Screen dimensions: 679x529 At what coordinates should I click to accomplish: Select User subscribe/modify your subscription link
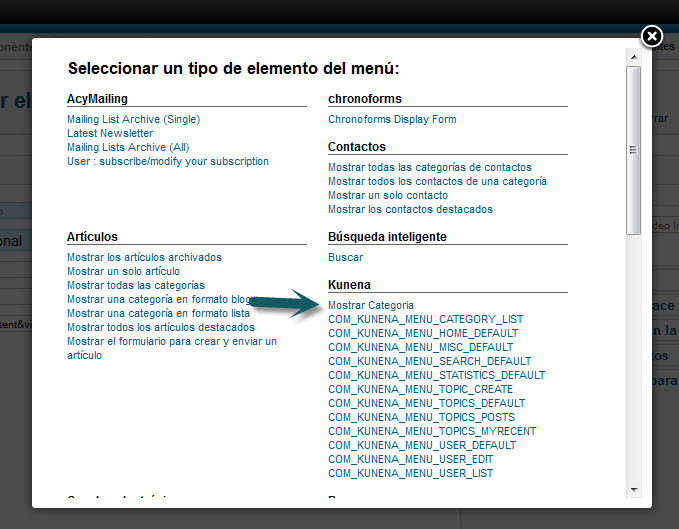click(x=167, y=161)
